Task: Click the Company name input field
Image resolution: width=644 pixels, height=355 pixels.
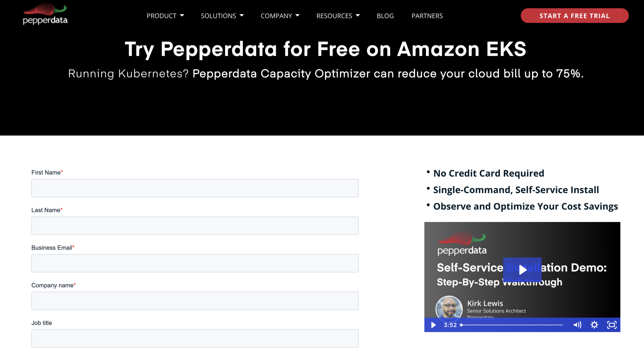Action: coord(195,301)
